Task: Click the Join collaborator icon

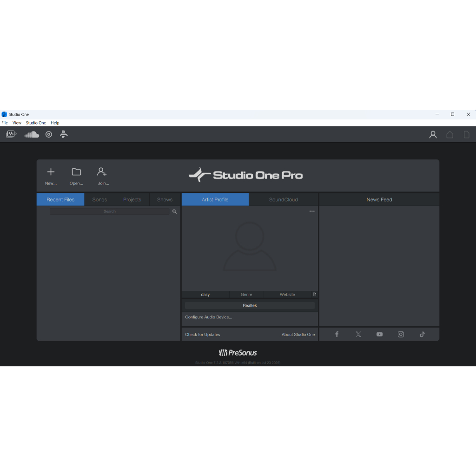Action: [102, 172]
